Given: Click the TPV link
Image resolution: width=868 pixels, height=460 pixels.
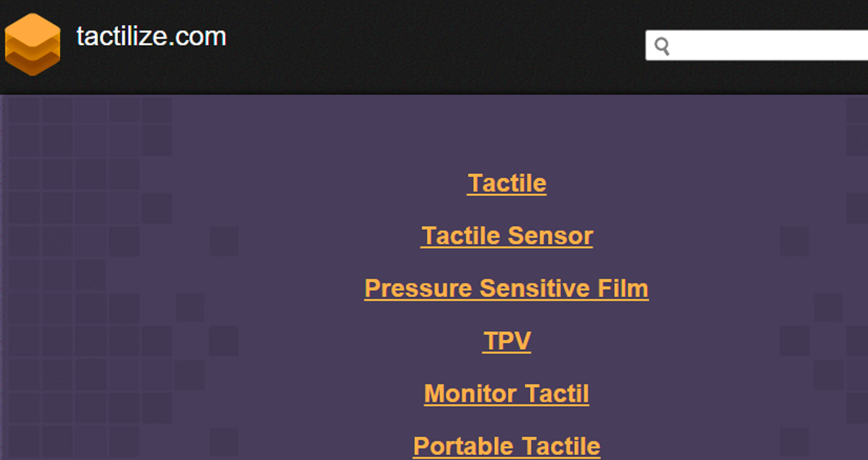Looking at the screenshot, I should tap(507, 341).
